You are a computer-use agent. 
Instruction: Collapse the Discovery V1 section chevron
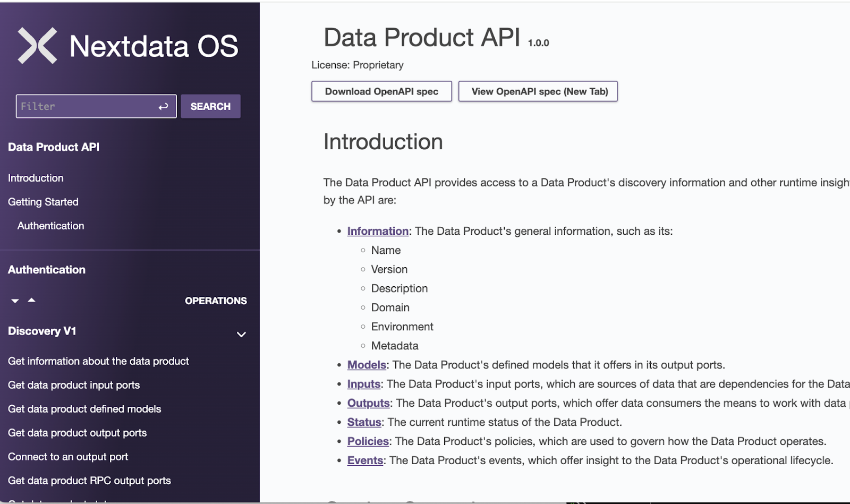241,335
